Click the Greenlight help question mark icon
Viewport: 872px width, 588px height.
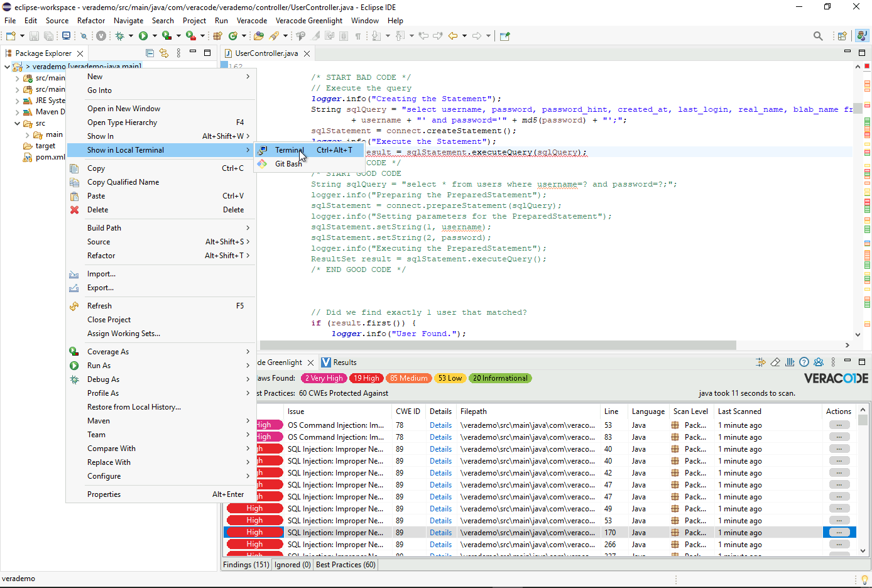804,362
